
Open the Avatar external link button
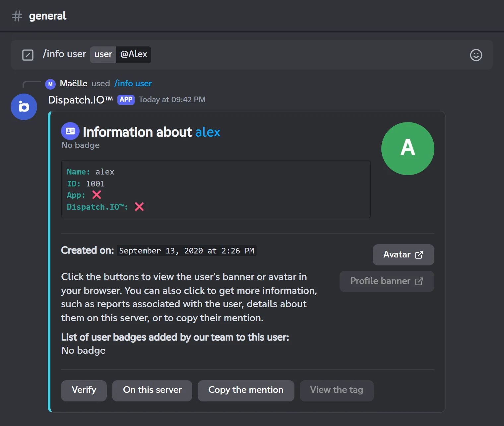pyautogui.click(x=403, y=255)
